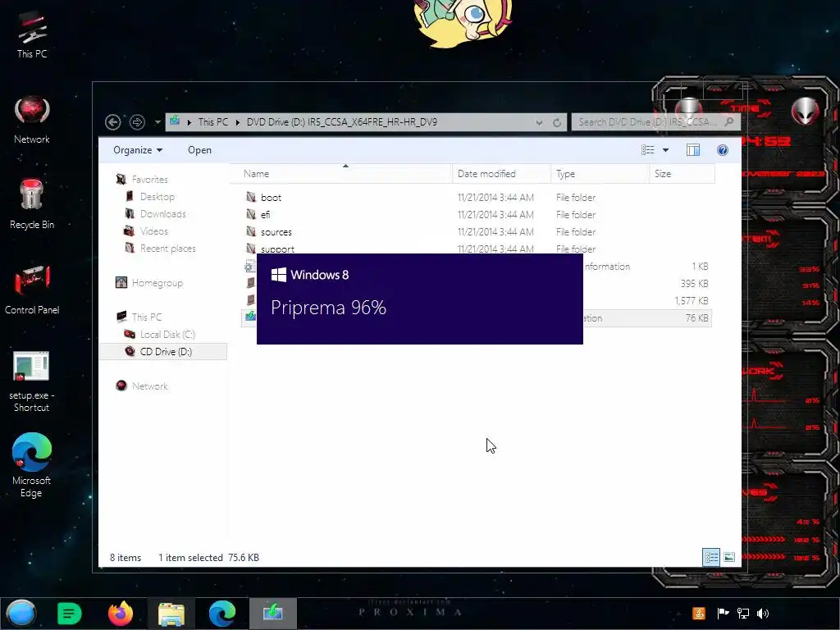The width and height of the screenshot is (840, 630).
Task: Open File Explorer from the taskbar
Action: 171,614
